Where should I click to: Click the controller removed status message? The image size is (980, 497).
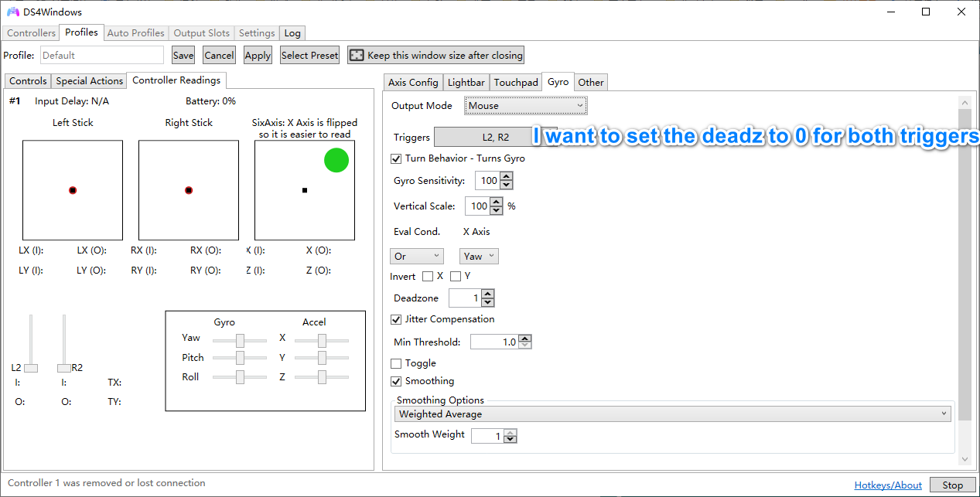(107, 483)
